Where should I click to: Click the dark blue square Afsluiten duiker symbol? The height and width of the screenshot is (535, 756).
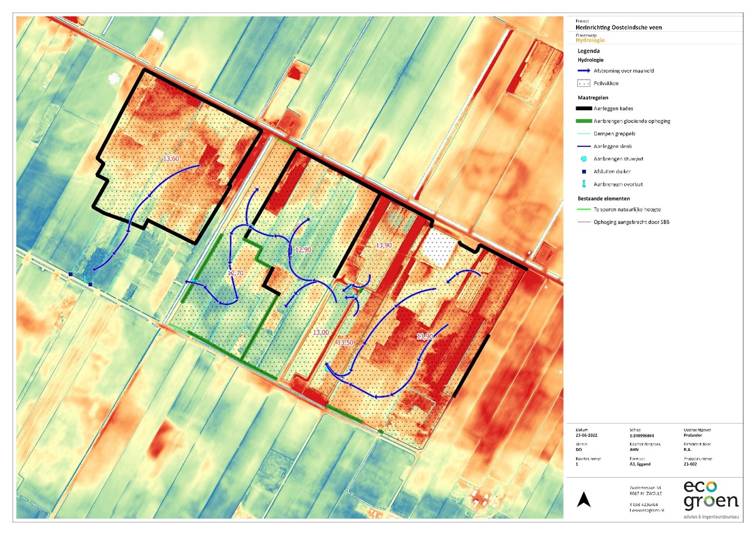click(x=584, y=171)
